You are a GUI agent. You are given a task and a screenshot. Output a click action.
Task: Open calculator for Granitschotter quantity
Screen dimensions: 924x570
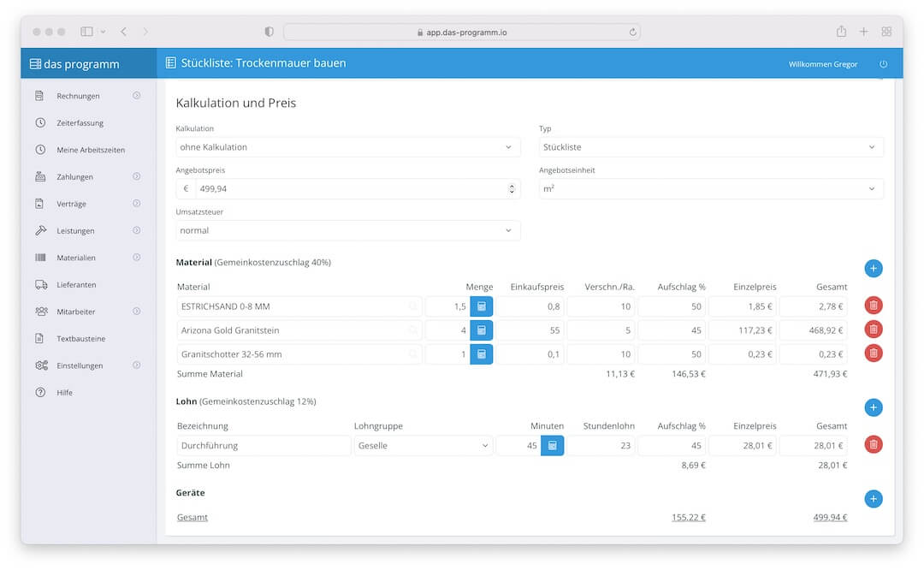(482, 354)
